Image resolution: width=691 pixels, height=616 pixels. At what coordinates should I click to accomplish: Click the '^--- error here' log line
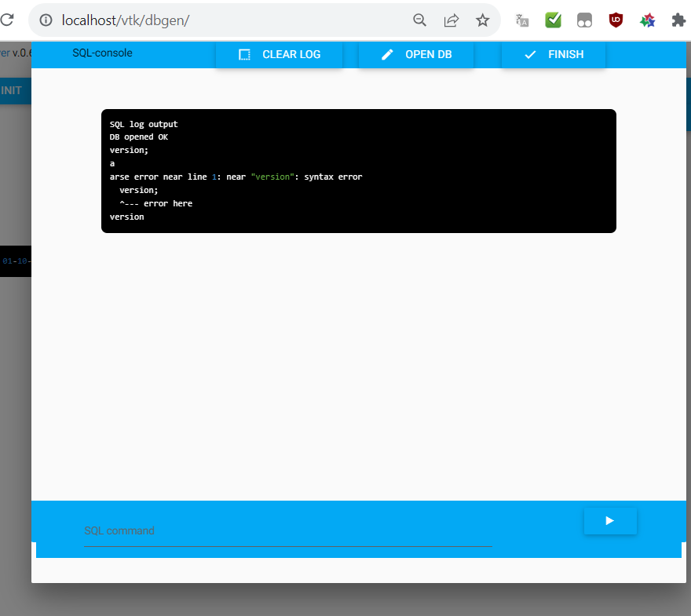[x=156, y=203]
